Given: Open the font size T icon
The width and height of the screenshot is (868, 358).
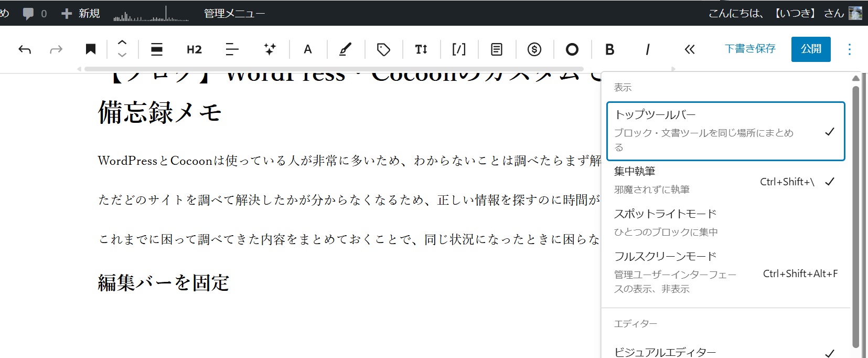Looking at the screenshot, I should (421, 49).
